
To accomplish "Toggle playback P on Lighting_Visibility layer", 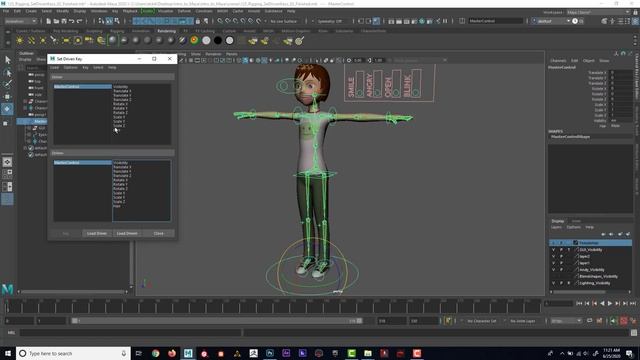I will tap(561, 283).
